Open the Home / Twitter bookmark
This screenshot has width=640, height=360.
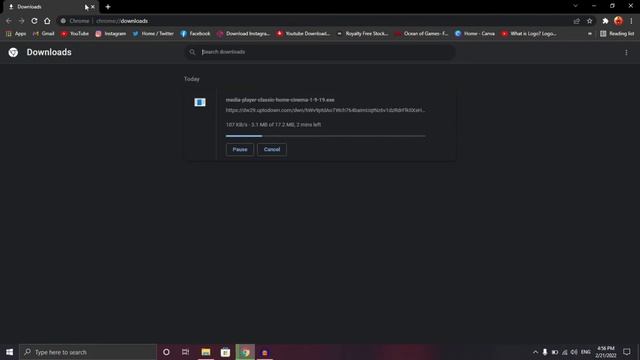coord(153,34)
